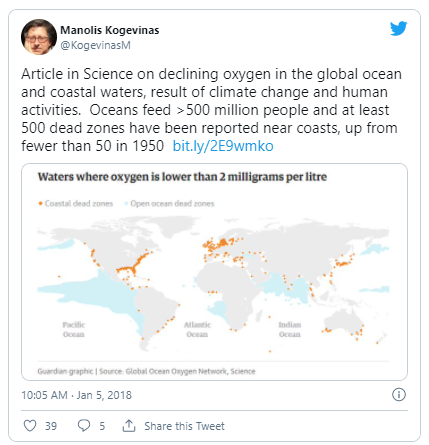Click the 5 replies count
This screenshot has height=445, width=429.
point(102,426)
